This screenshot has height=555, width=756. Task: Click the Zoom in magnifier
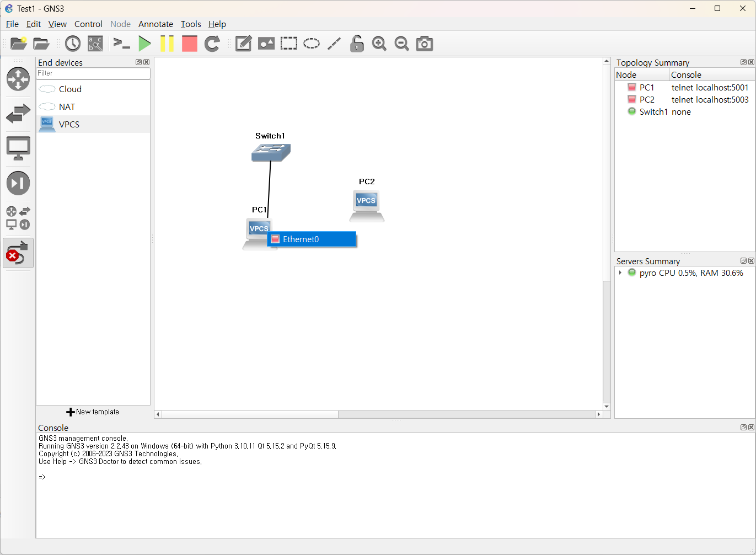pos(379,44)
